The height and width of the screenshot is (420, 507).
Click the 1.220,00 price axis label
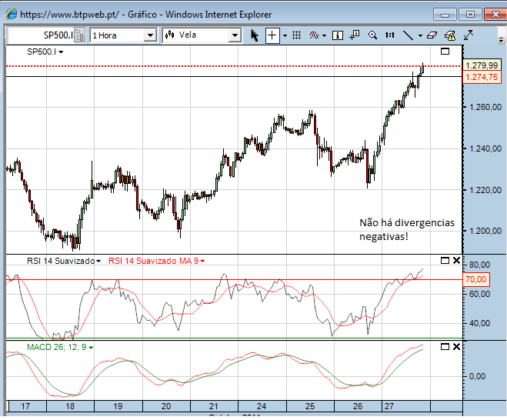click(485, 190)
